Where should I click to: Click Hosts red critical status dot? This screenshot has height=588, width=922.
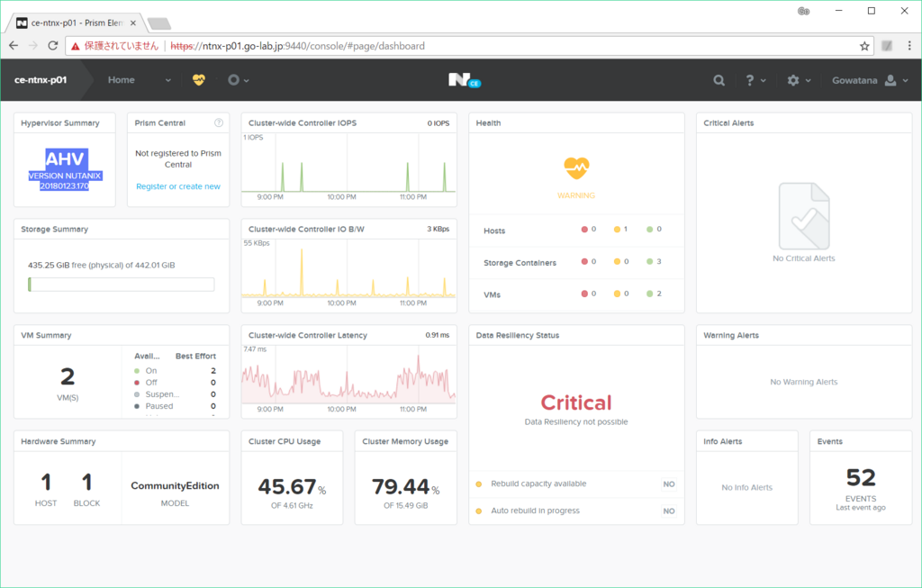click(x=584, y=230)
